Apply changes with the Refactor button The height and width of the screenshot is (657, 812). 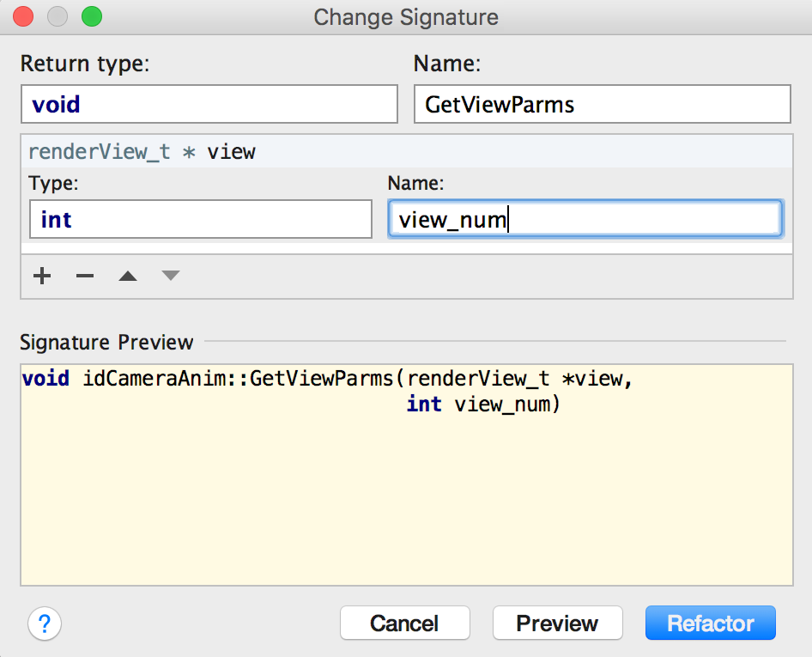point(711,623)
